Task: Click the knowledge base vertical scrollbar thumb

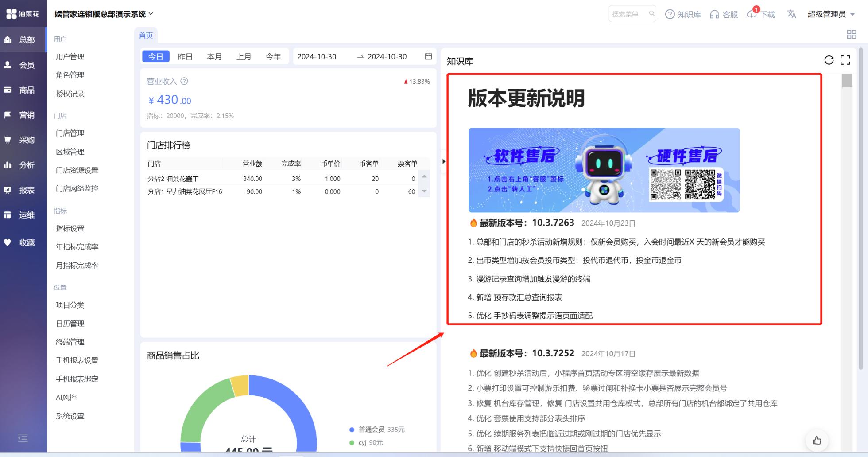Action: (847, 80)
